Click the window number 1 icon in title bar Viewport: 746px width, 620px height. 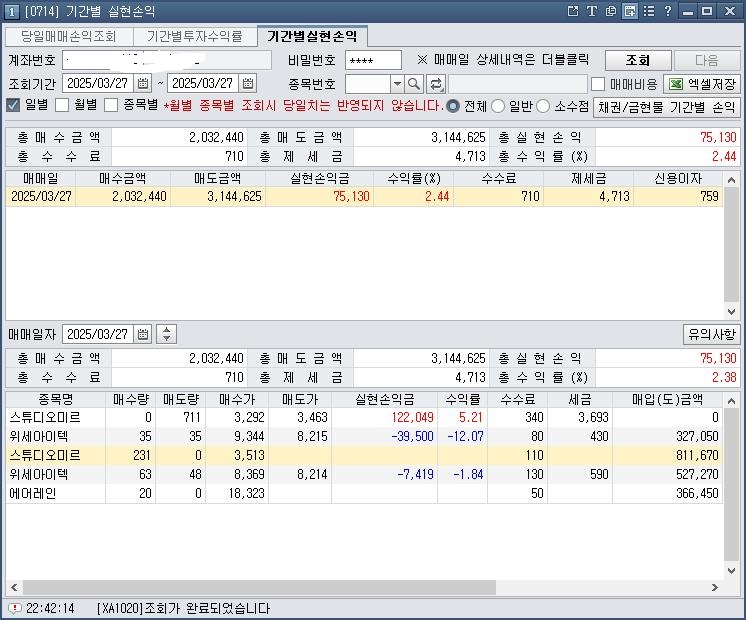pos(12,11)
